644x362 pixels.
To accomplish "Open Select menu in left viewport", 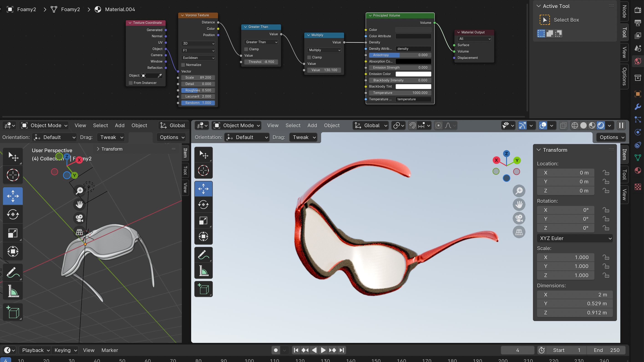I will (100, 126).
